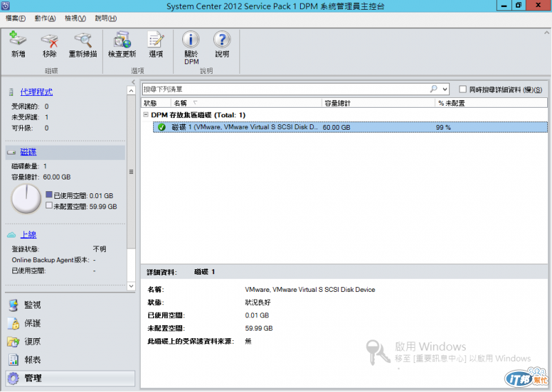Sort by the % 未配置 column header

point(491,104)
